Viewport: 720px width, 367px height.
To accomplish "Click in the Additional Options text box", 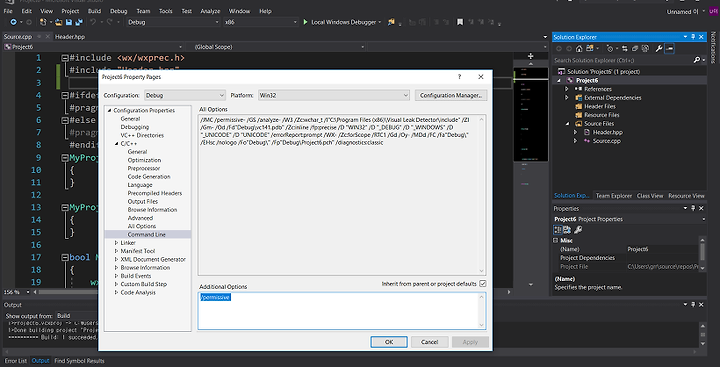I will pos(342,311).
